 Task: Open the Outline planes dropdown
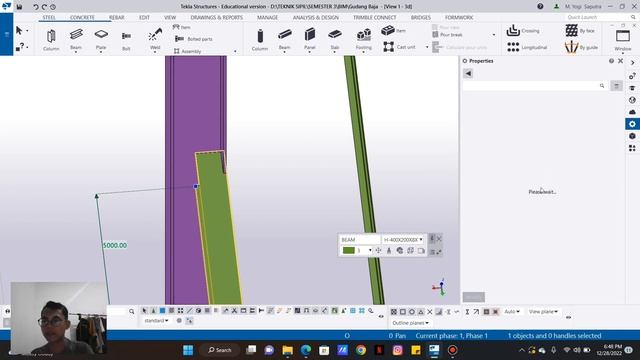[x=410, y=323]
